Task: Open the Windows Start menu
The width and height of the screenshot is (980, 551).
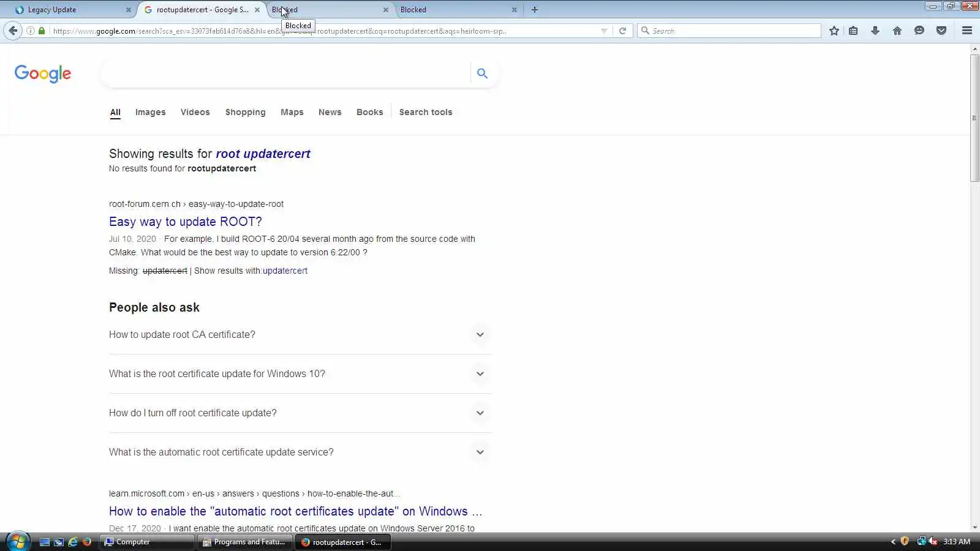Action: coord(18,542)
